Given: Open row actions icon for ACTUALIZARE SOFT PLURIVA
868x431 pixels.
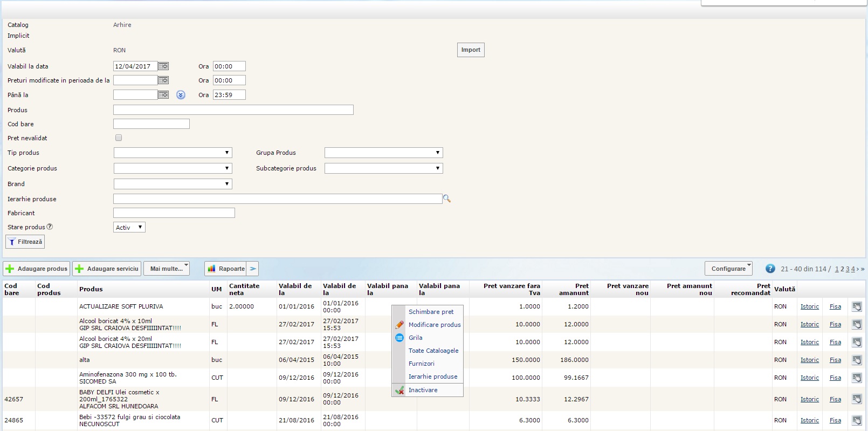Looking at the screenshot, I should coord(856,306).
